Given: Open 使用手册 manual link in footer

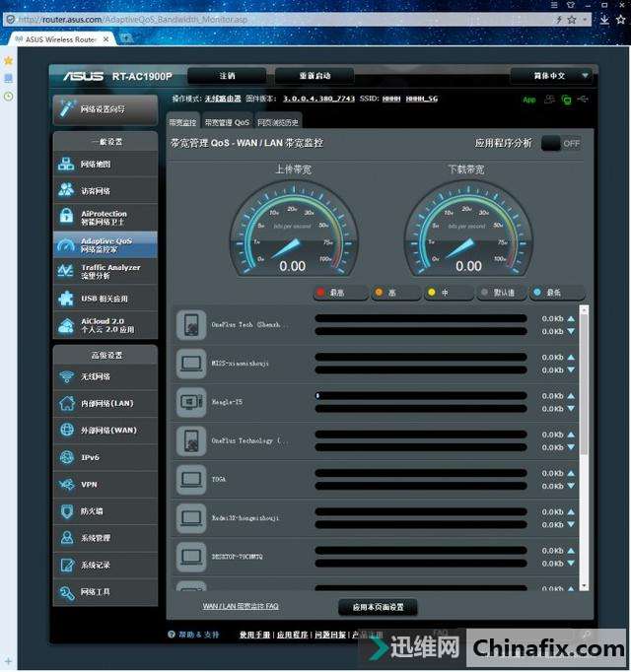Looking at the screenshot, I should pyautogui.click(x=254, y=635).
